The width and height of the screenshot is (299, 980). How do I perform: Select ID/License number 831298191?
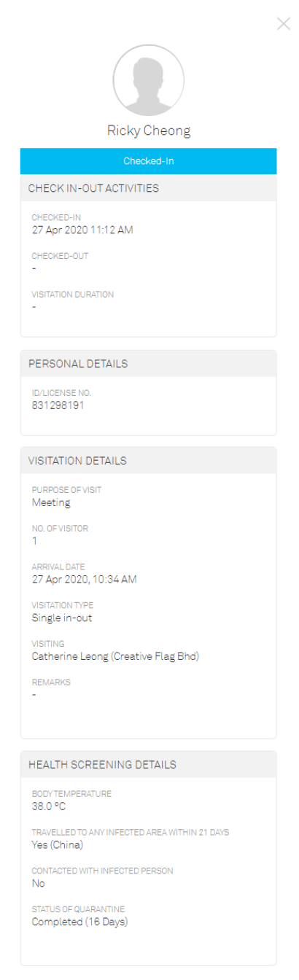pyautogui.click(x=58, y=405)
